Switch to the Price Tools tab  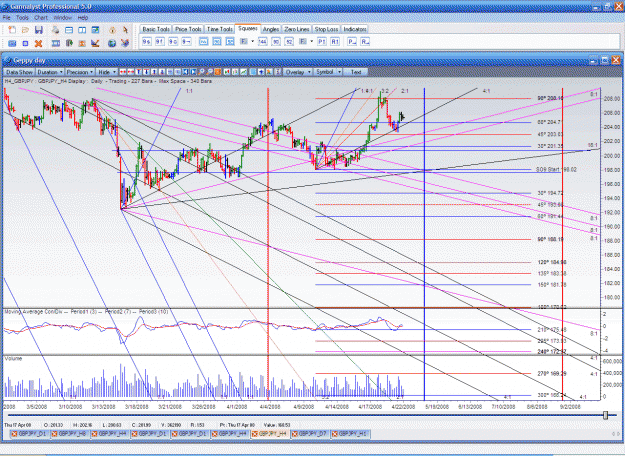click(x=188, y=29)
